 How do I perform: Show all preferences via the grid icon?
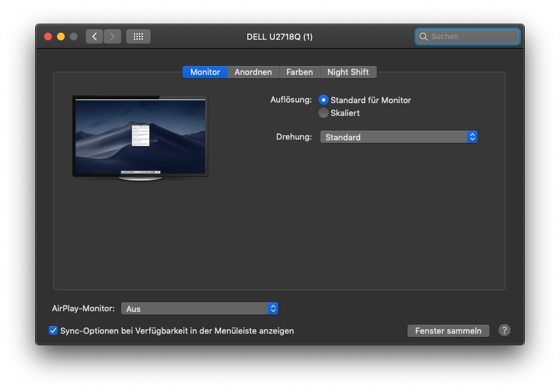coord(138,37)
